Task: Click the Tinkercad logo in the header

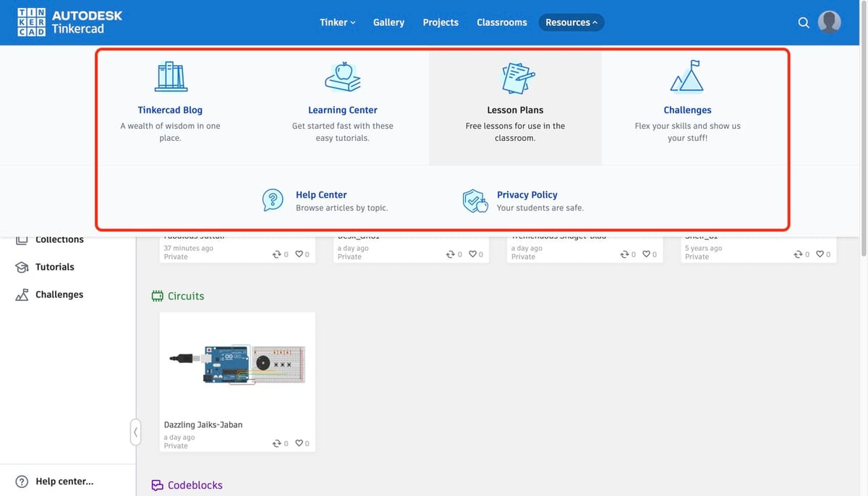Action: [x=70, y=22]
